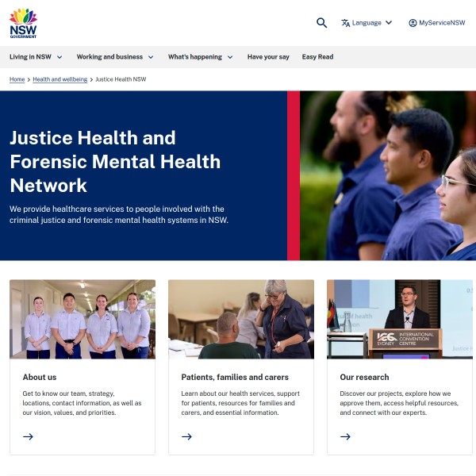
Task: Open the Health and wellbeing breadcrumb link
Action: tap(60, 79)
